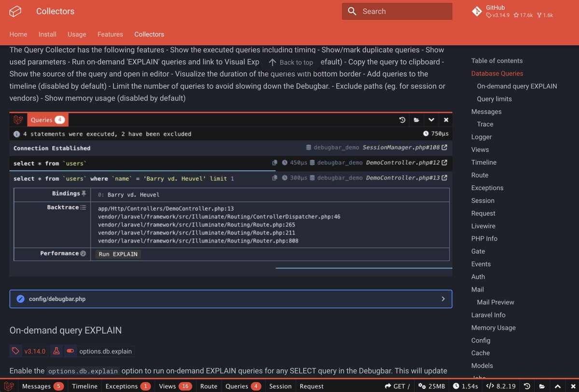This screenshot has height=392, width=579.
Task: Go to Mail Preview in table of contents
Action: click(496, 302)
